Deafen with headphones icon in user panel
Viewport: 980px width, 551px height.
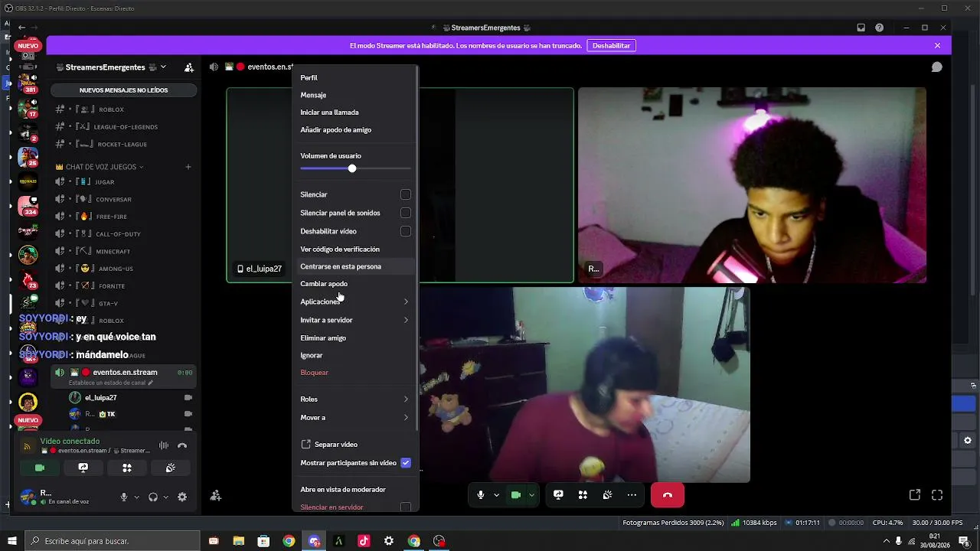tap(153, 497)
